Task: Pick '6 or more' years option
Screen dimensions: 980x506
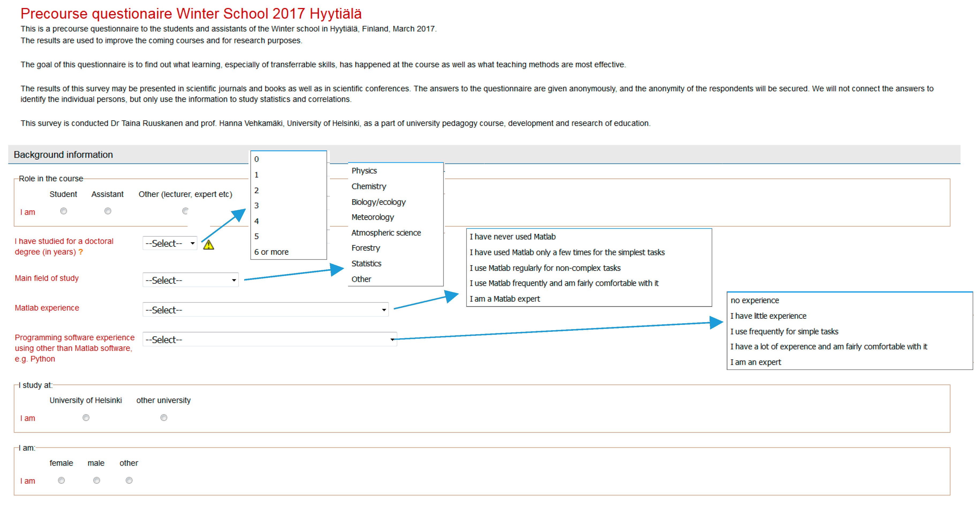Action: [271, 252]
